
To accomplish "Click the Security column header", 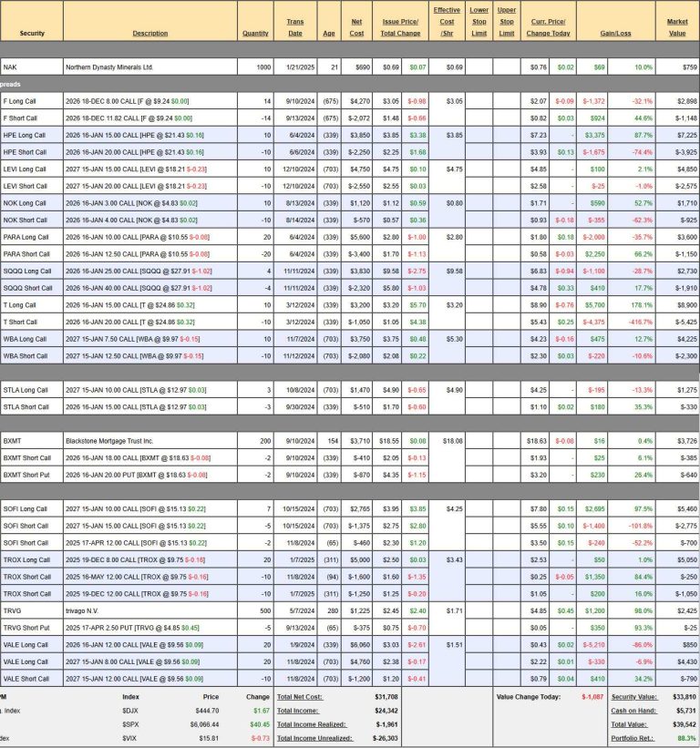I will pos(31,34).
